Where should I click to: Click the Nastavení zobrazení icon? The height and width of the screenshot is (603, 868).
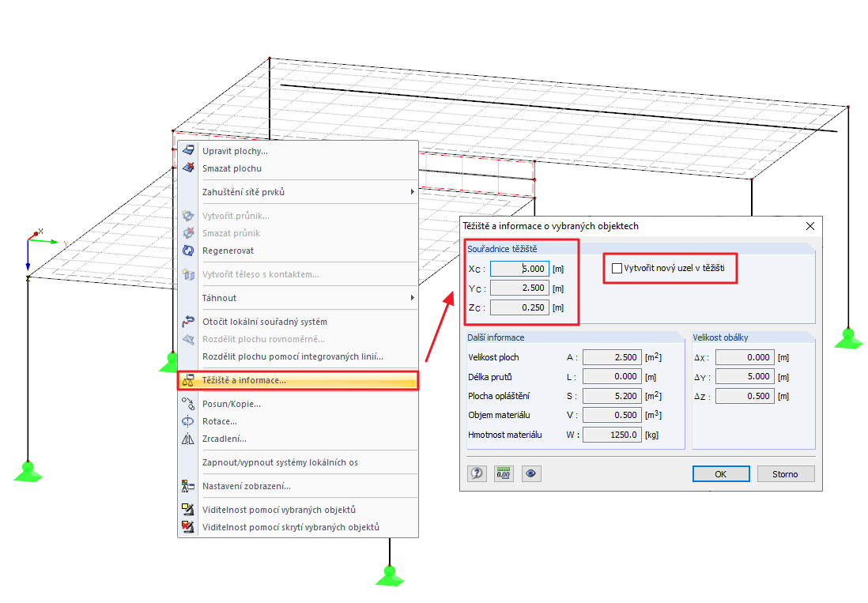[x=188, y=486]
